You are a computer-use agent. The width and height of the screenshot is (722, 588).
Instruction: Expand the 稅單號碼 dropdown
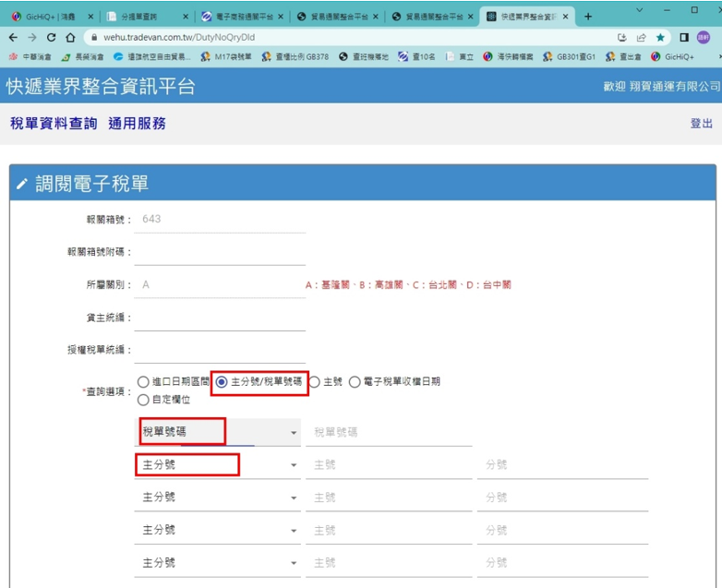pyautogui.click(x=294, y=432)
